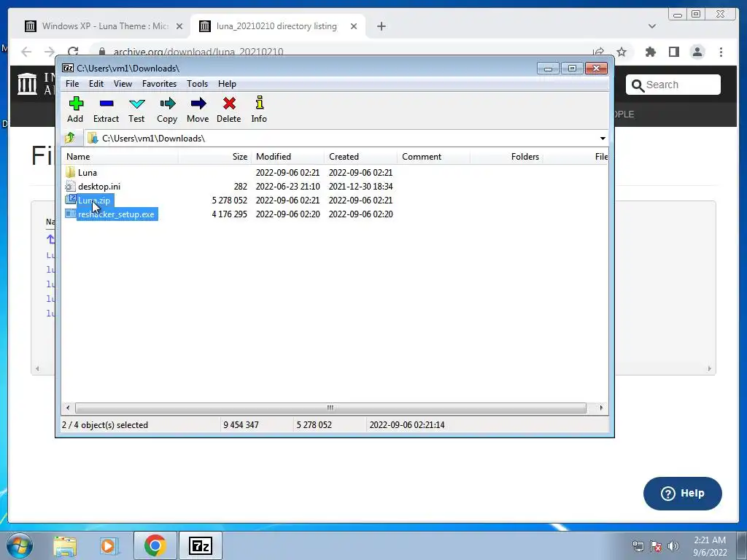Click the Internet Archive logo

point(27,84)
